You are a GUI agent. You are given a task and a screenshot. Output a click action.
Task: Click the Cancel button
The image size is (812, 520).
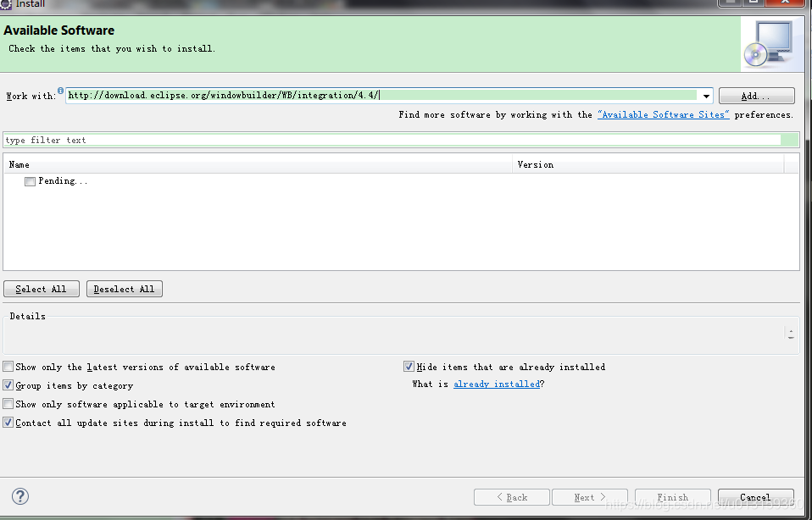[x=755, y=497]
